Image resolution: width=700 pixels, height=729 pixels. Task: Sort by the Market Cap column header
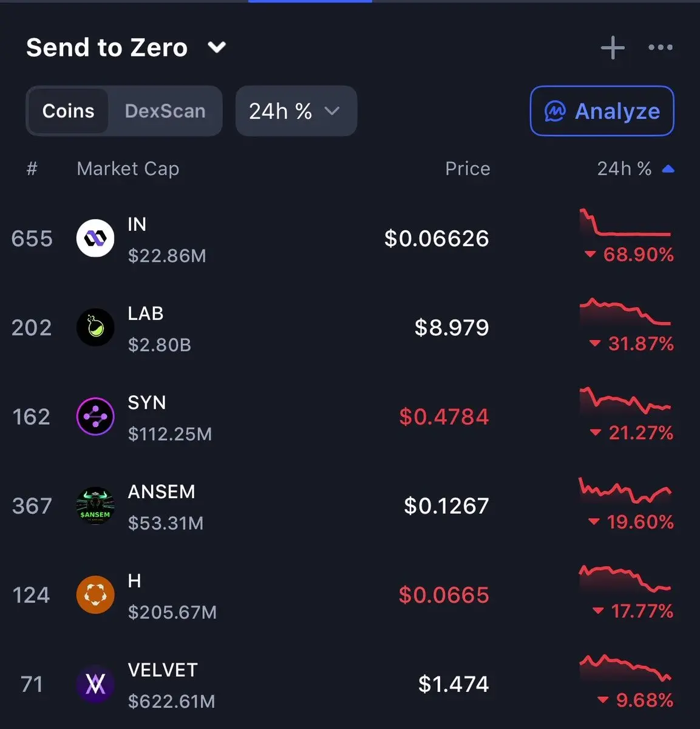[128, 168]
